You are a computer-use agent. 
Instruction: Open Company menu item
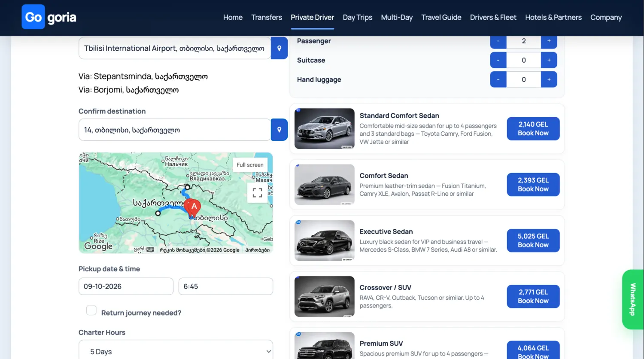point(606,17)
